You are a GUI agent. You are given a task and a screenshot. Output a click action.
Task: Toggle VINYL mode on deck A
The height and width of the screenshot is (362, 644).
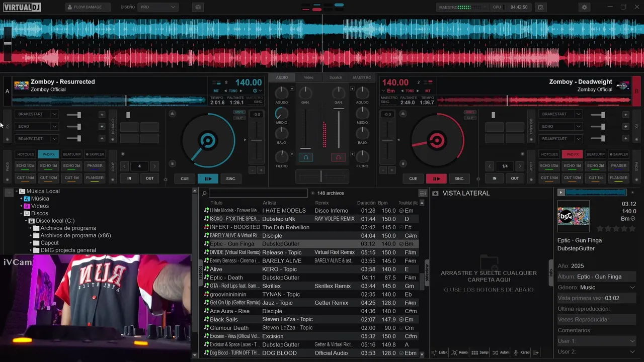tap(240, 113)
